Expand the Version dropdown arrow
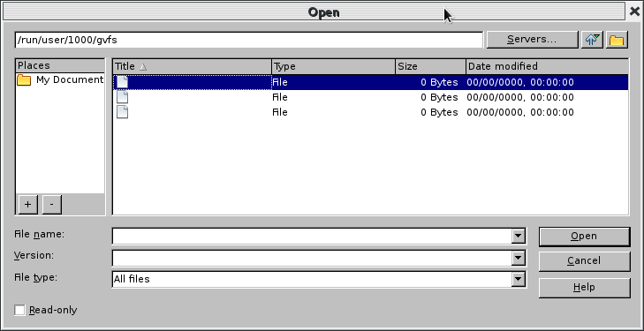This screenshot has height=331, width=644. pyautogui.click(x=519, y=258)
